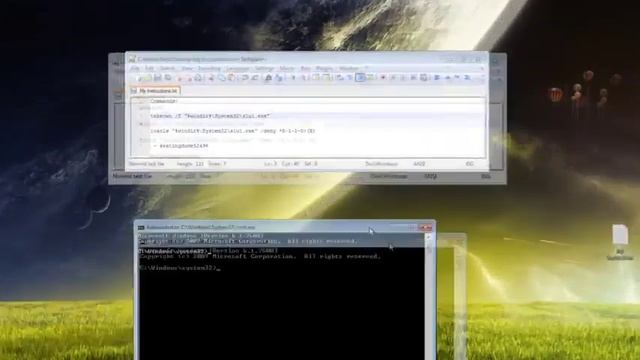The image size is (640, 360).
Task: Click the Save icon in Notepad++ toolbar
Action: pyautogui.click(x=158, y=78)
